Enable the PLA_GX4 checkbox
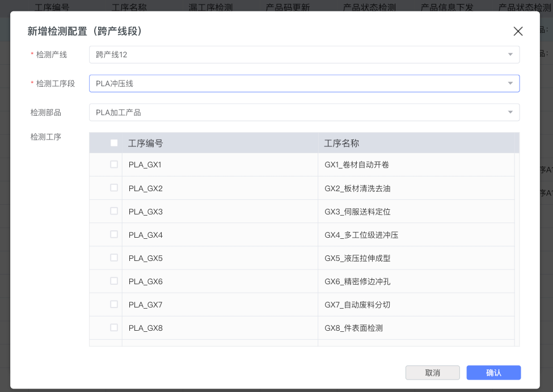 [x=114, y=234]
